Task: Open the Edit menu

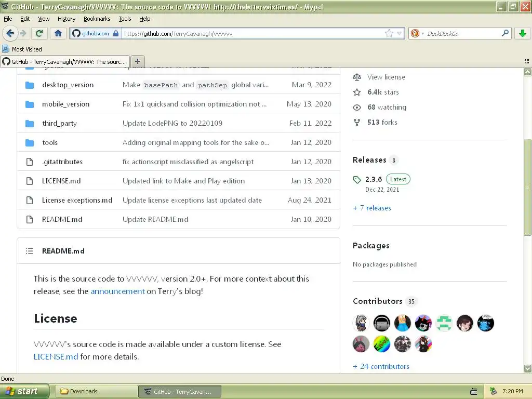Action: [25, 19]
